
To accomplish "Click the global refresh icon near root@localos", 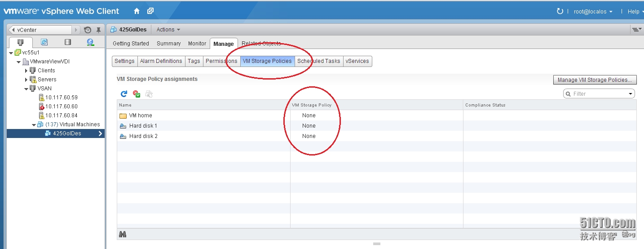I will click(560, 11).
